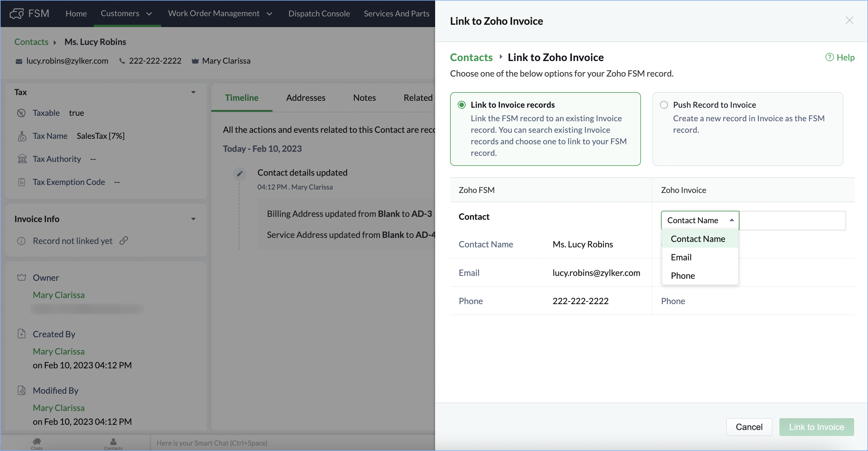This screenshot has height=451, width=868.
Task: Select Push Record to Invoice radio option
Action: pyautogui.click(x=664, y=105)
